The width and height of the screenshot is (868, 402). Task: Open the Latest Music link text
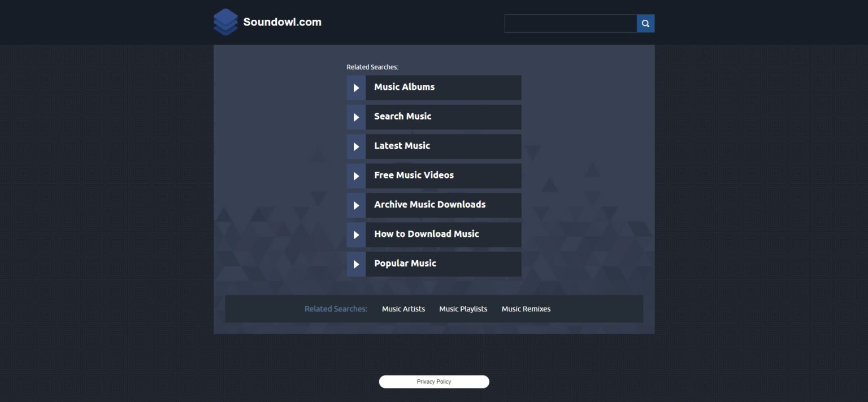[402, 146]
